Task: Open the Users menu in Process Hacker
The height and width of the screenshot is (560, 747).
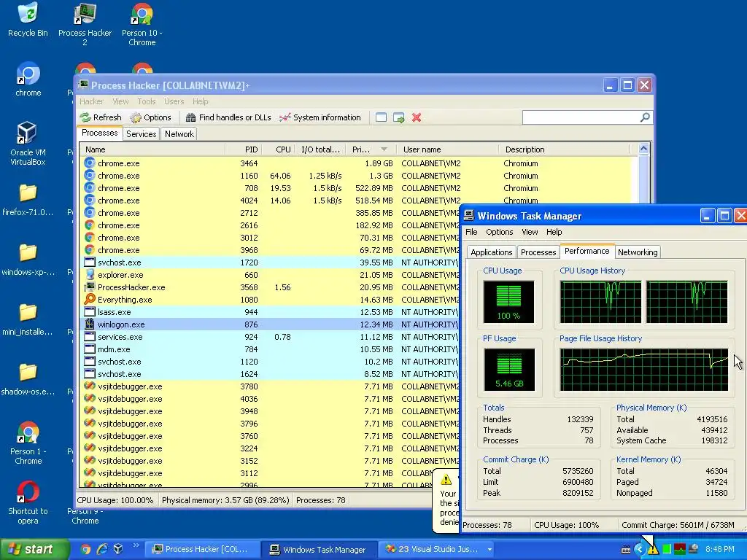Action: point(174,101)
